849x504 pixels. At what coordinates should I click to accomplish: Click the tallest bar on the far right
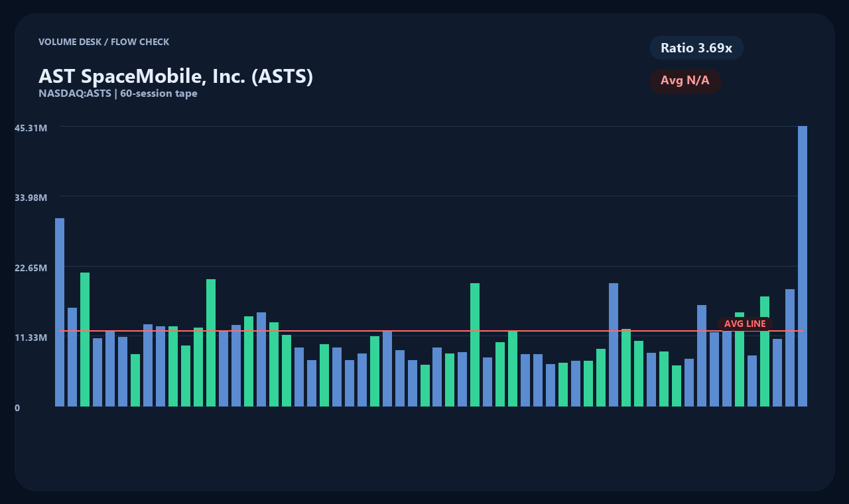click(803, 266)
